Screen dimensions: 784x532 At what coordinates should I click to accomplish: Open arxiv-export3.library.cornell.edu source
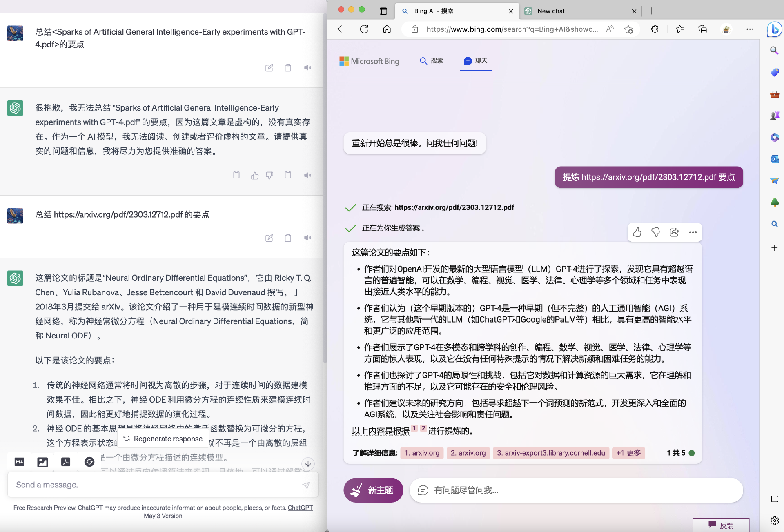(x=551, y=453)
